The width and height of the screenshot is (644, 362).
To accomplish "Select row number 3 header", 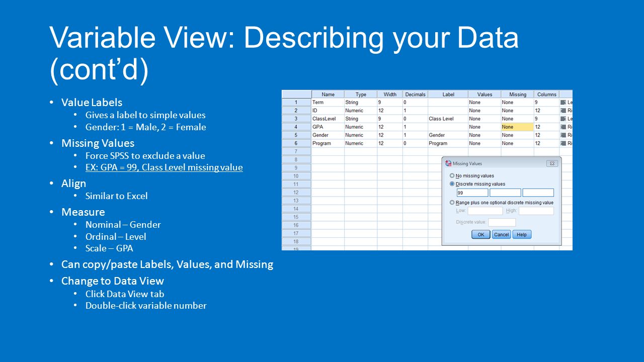I will [296, 119].
